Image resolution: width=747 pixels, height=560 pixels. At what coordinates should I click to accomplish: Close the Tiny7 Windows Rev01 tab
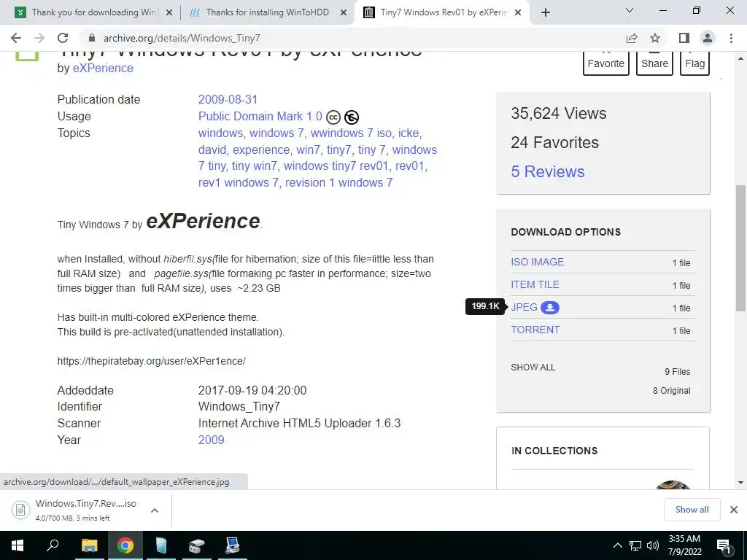coord(519,12)
